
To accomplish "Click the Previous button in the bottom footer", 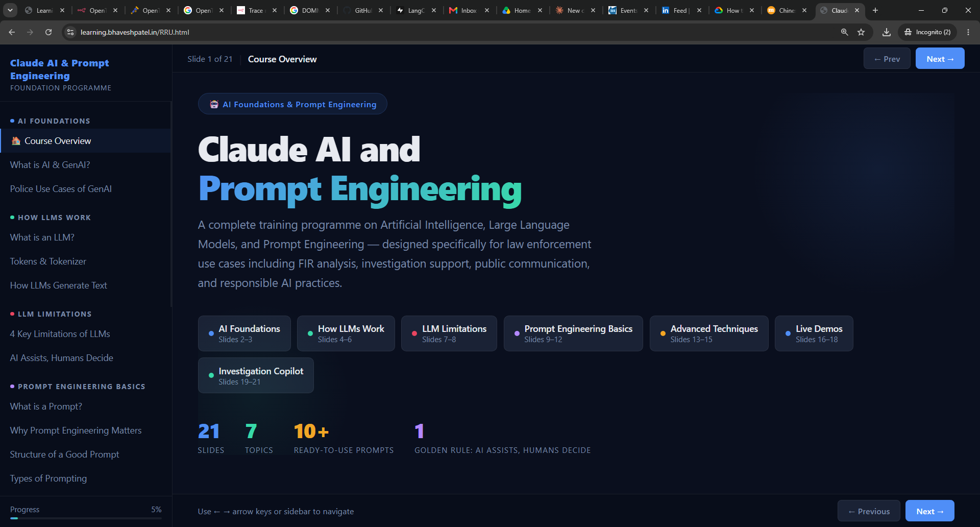I will pos(869,511).
